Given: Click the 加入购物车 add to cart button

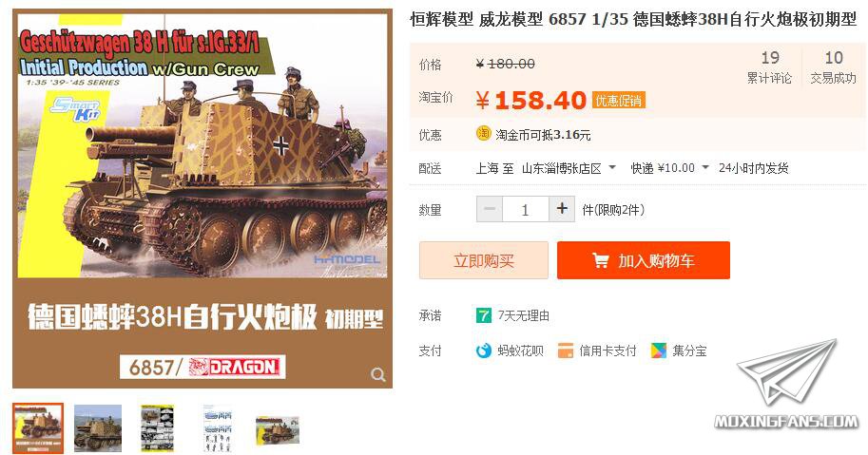Looking at the screenshot, I should [644, 260].
